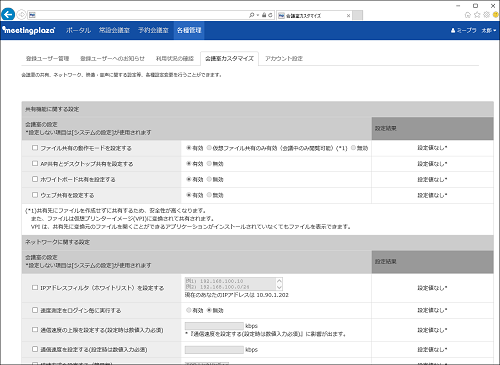
Task: Check IPアドレスフィルタ (ホワイトリスト) checkbox
Action: click(35, 287)
